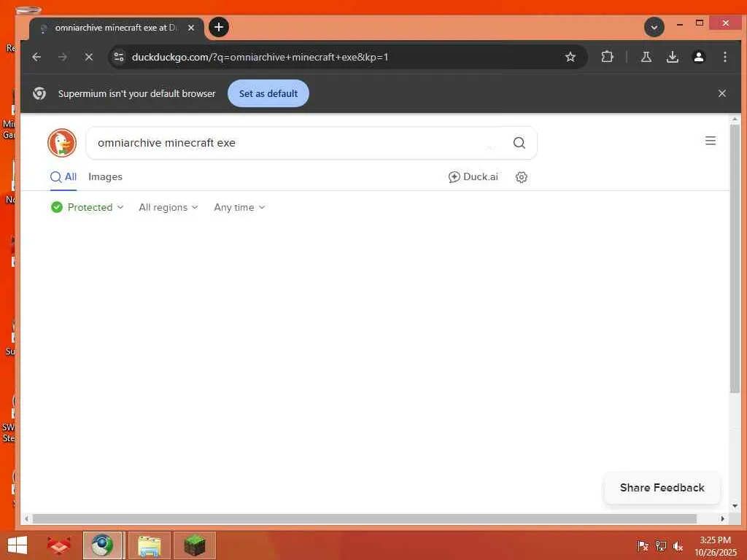This screenshot has width=747, height=560.
Task: Dismiss the default browser notification bar
Action: tap(721, 93)
